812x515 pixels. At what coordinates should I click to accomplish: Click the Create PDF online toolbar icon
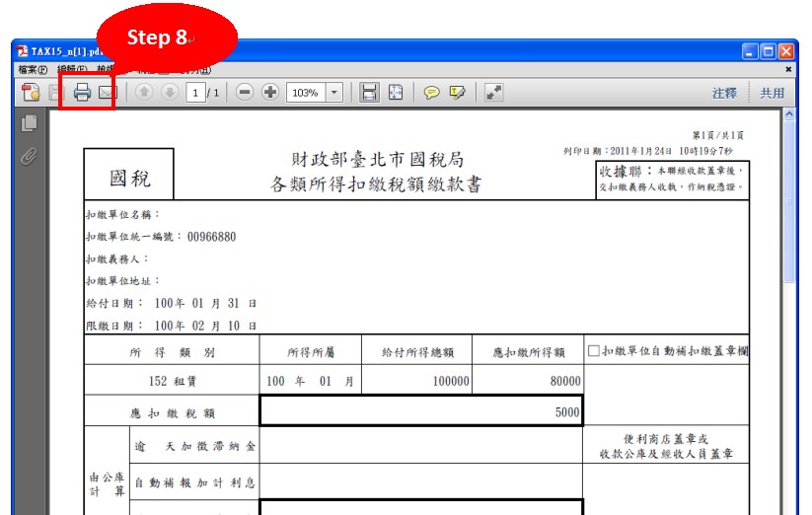tap(31, 93)
